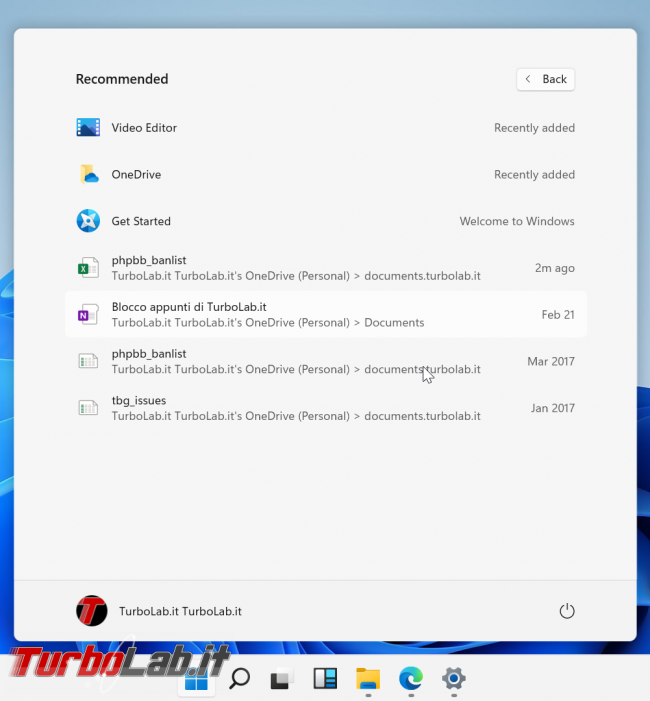Viewport: 650px width, 701px height.
Task: Open the tbg_issues document
Action: pos(325,408)
